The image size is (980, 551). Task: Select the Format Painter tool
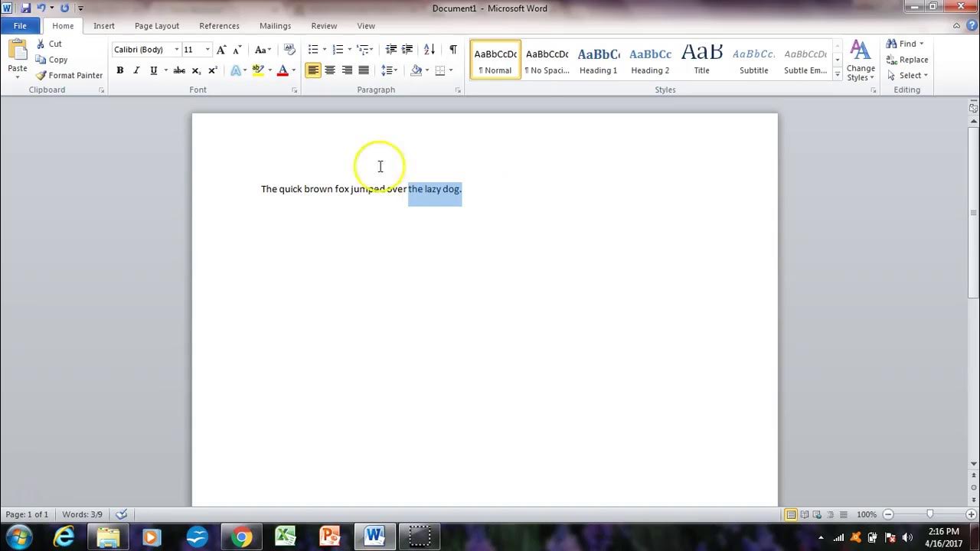point(69,75)
